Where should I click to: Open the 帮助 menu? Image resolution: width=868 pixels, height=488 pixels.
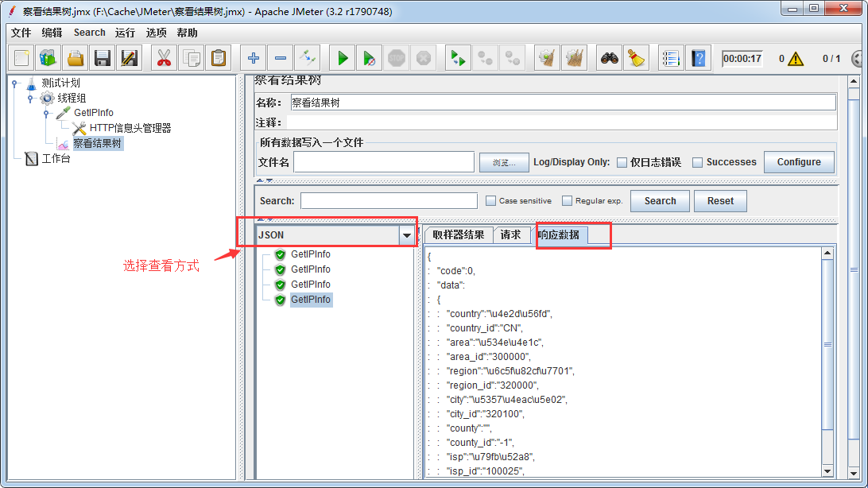point(187,33)
